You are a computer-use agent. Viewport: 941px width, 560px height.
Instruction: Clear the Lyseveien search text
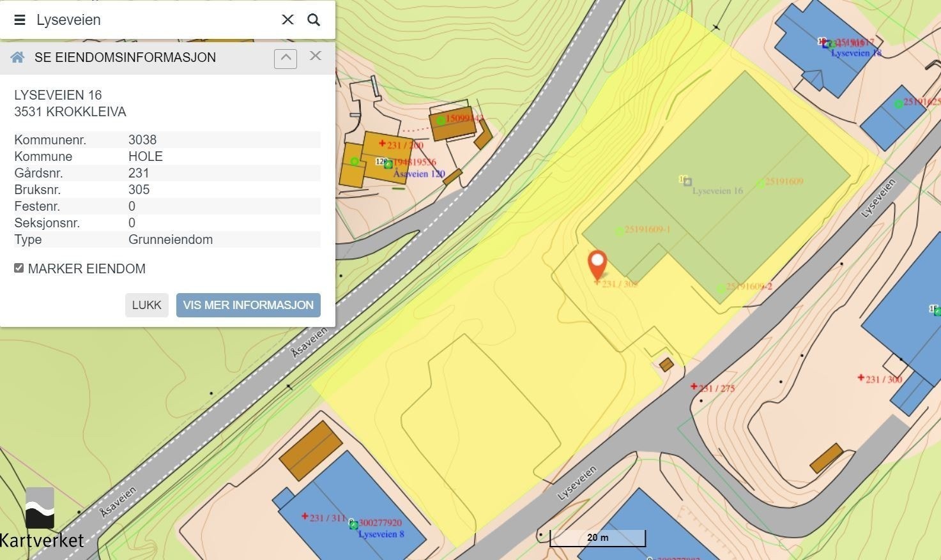(x=287, y=20)
